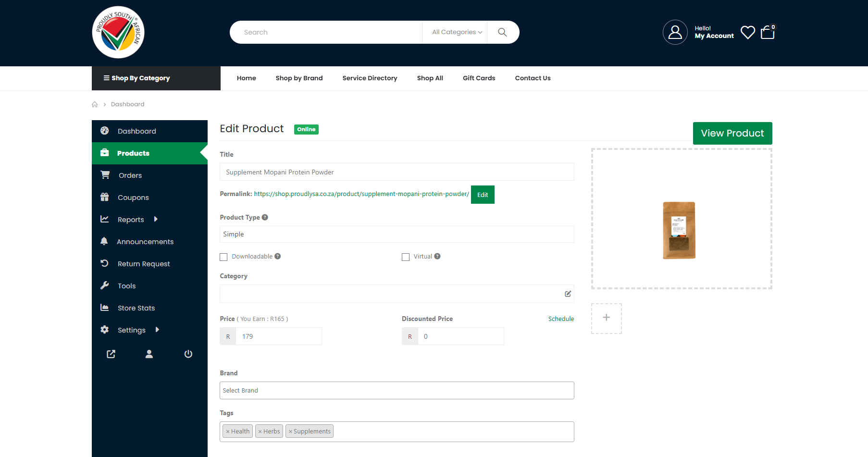This screenshot has height=457, width=868.
Task: Click the Settings gear icon
Action: tap(104, 330)
